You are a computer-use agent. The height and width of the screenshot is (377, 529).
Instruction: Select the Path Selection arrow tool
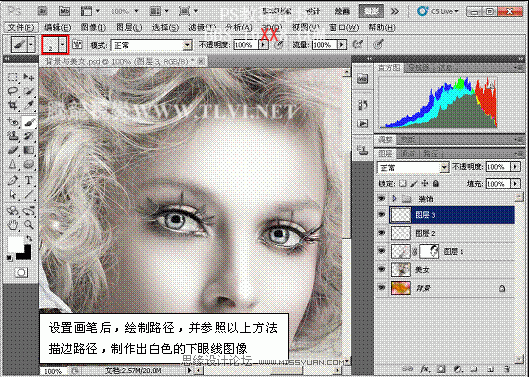click(x=12, y=195)
